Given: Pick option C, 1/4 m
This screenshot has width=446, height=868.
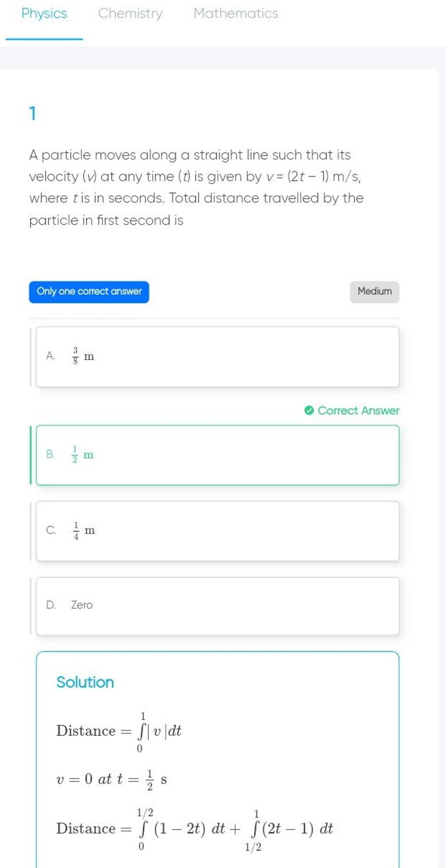Looking at the screenshot, I should (217, 531).
